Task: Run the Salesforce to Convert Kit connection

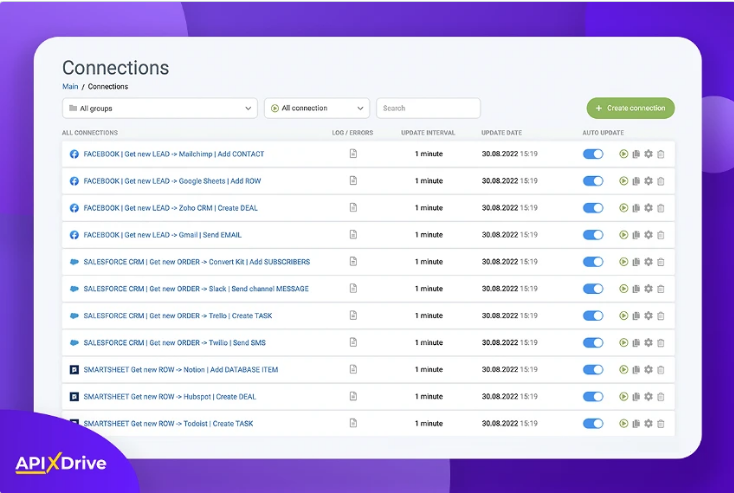Action: (x=624, y=262)
